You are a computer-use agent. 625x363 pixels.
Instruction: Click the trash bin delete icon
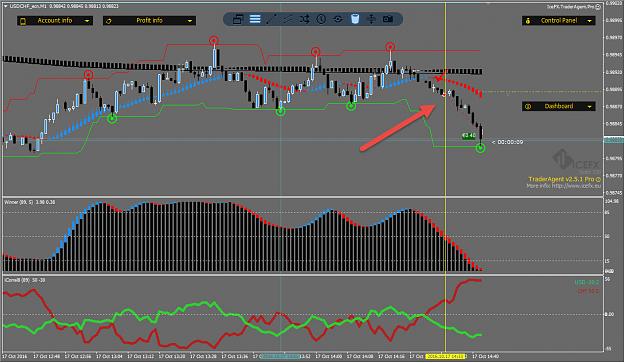[x=355, y=19]
